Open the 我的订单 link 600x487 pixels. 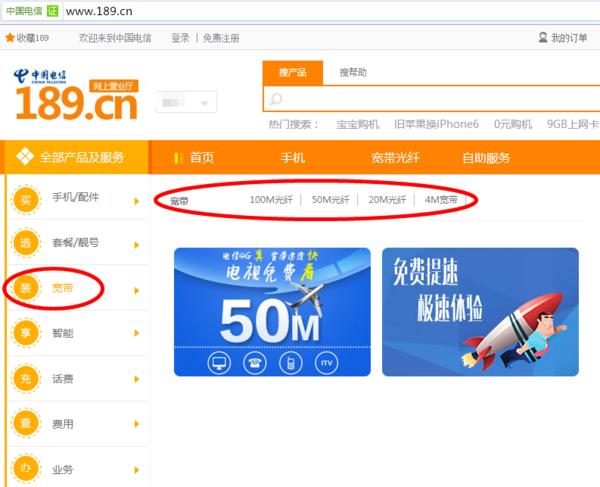pyautogui.click(x=569, y=38)
